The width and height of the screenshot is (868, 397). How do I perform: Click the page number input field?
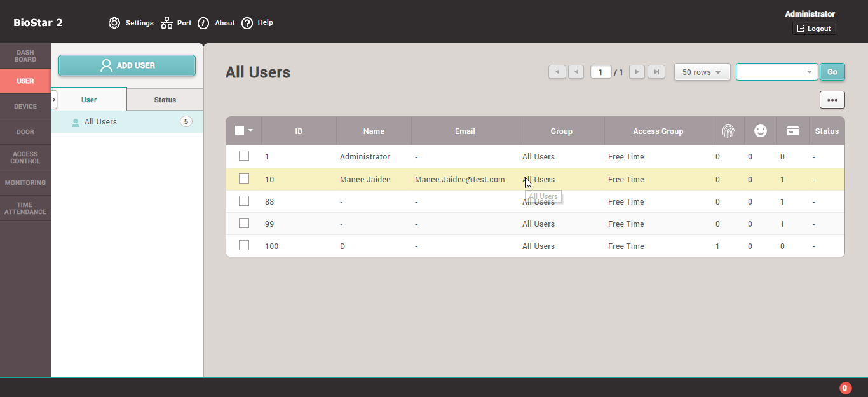pos(600,72)
